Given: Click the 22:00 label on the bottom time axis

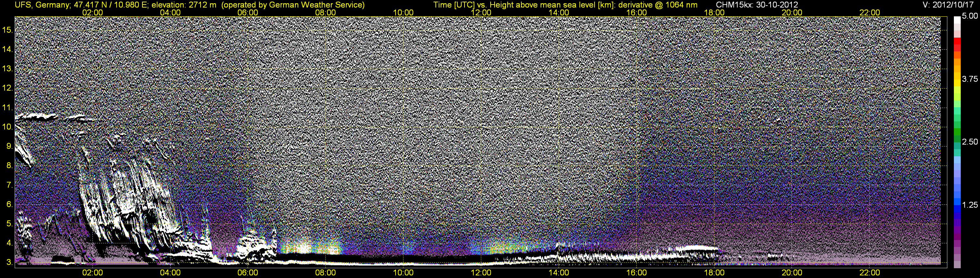Looking at the screenshot, I should [x=870, y=273].
